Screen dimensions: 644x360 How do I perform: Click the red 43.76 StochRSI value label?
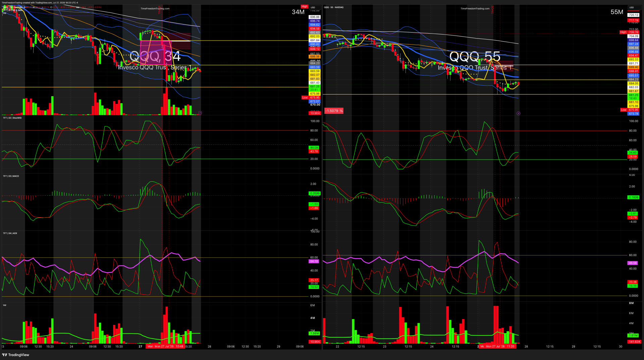point(314,152)
